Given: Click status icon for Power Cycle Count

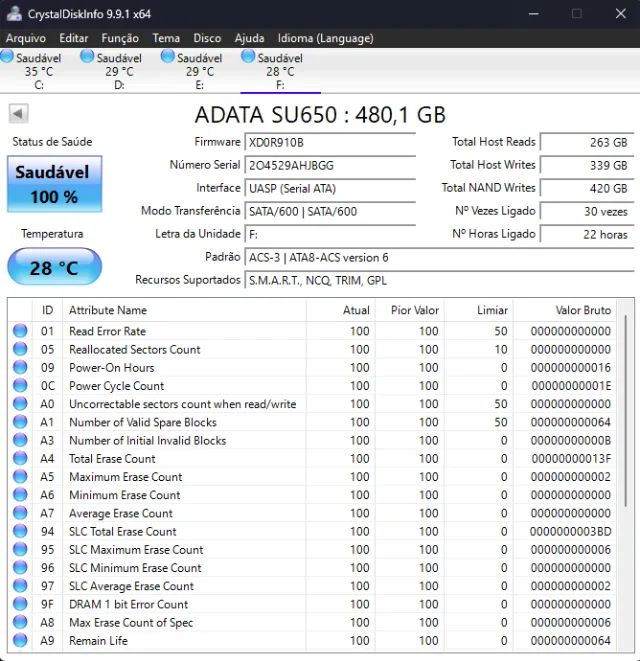Looking at the screenshot, I should 20,385.
